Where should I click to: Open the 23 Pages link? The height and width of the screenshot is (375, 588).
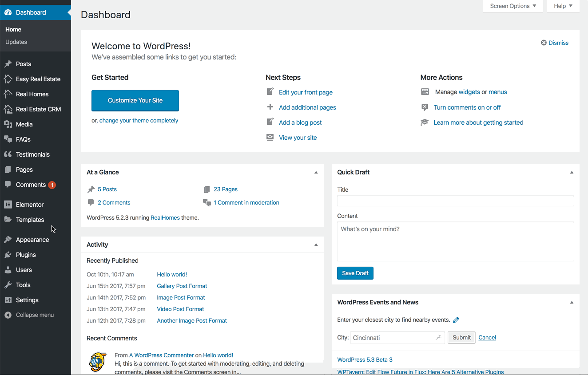click(226, 189)
